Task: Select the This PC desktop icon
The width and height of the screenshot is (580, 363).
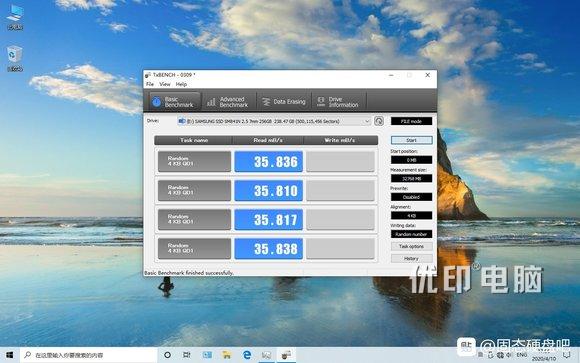Action: coord(15,17)
